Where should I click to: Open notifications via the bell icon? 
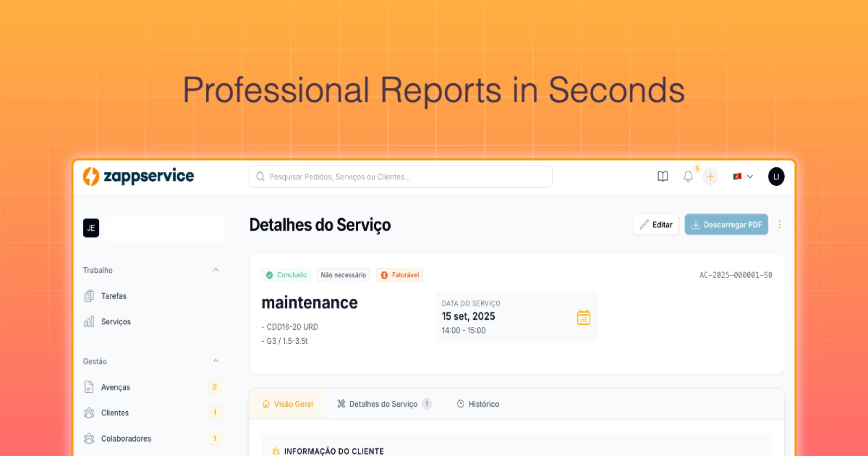coord(688,176)
